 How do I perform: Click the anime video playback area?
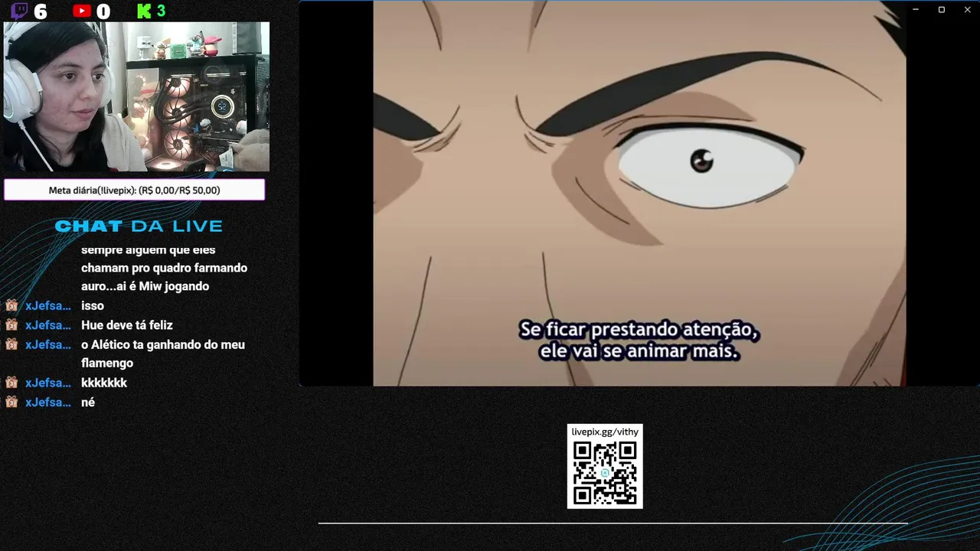click(639, 193)
